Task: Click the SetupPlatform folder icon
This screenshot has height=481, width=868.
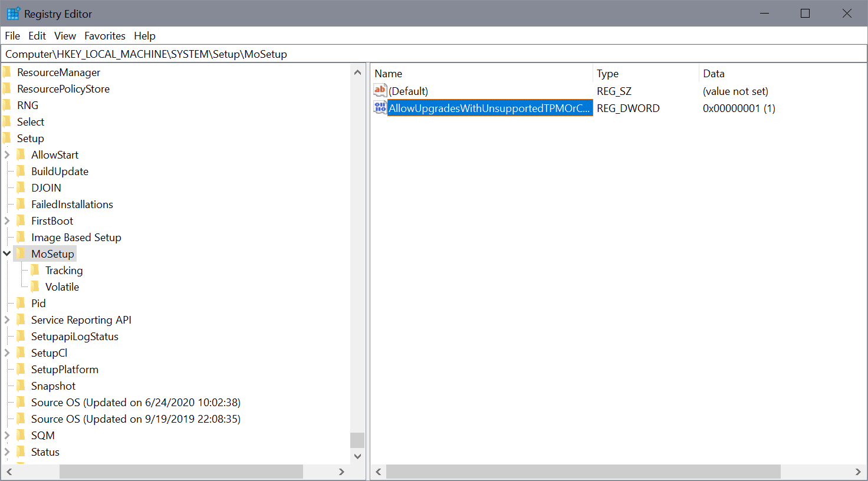Action: point(21,370)
